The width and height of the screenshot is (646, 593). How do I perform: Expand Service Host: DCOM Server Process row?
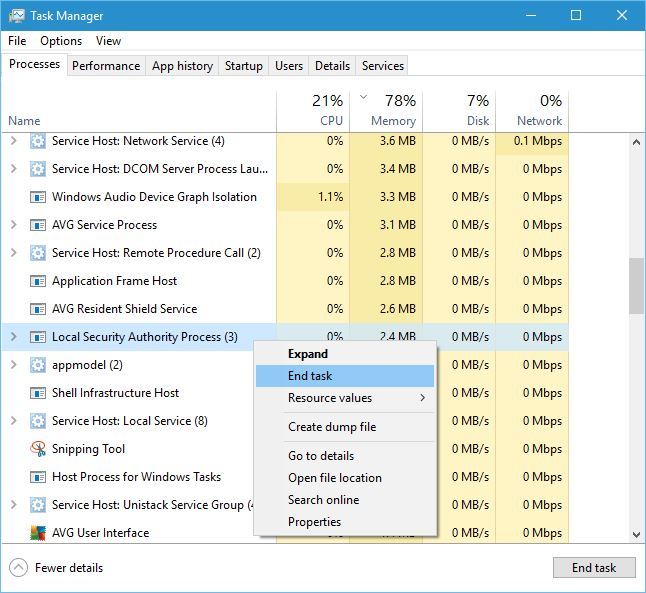[14, 169]
